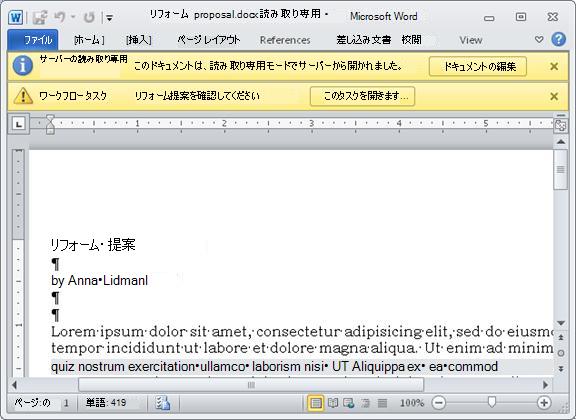This screenshot has height=420, width=576.
Task: Minimize the Word window
Action: tap(489, 18)
